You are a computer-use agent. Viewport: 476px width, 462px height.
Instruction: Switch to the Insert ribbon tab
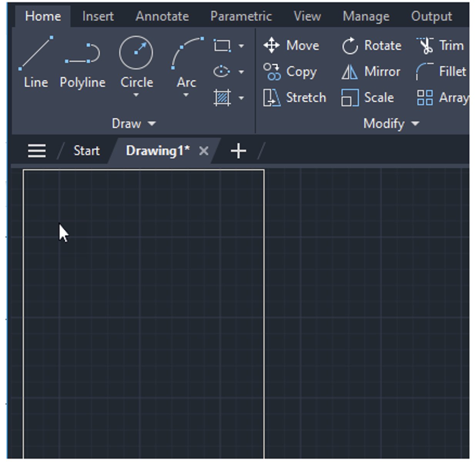tap(98, 16)
